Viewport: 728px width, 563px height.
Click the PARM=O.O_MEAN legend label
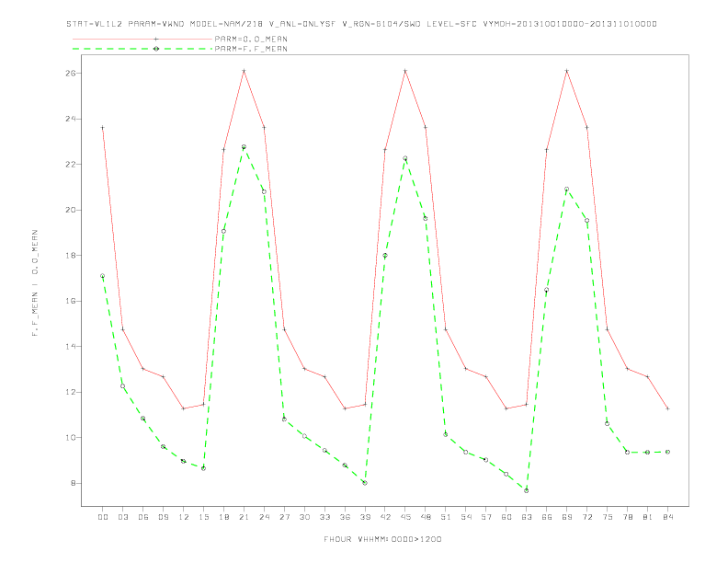coord(251,39)
